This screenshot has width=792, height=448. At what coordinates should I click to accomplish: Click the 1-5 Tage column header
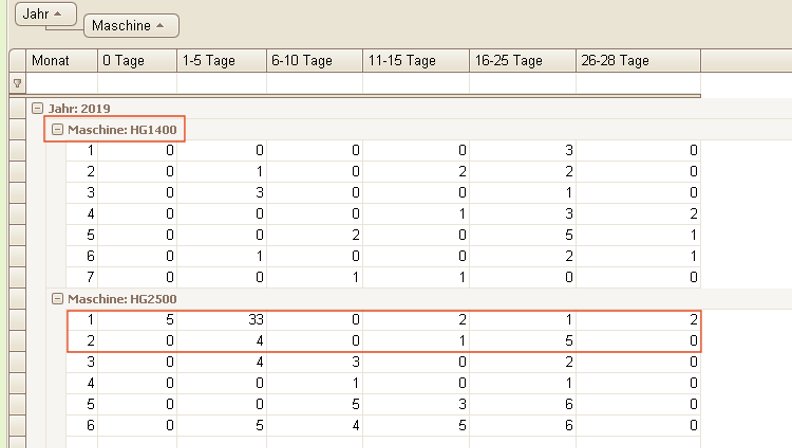221,61
